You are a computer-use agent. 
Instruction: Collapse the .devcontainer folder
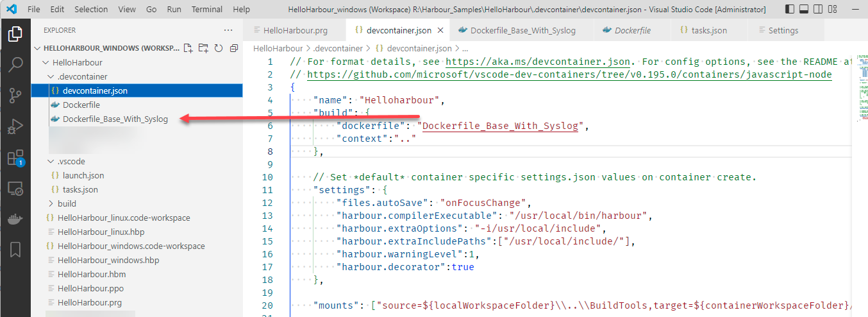(52, 76)
